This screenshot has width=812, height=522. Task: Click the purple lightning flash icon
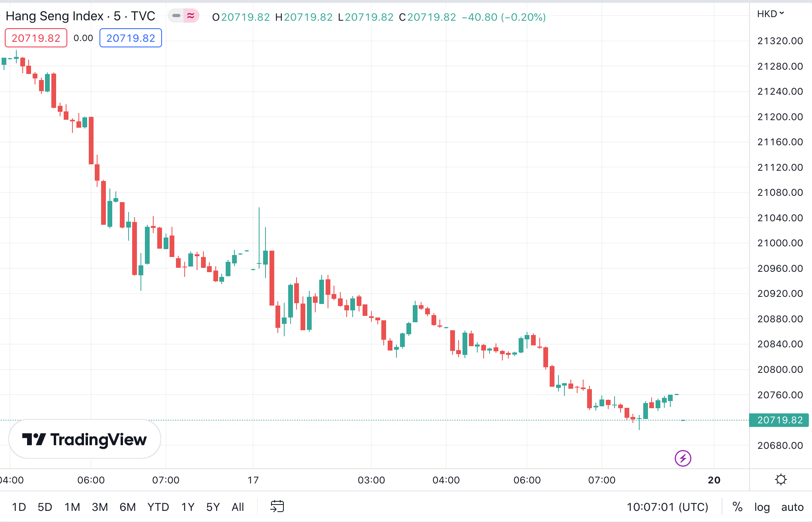coord(683,458)
